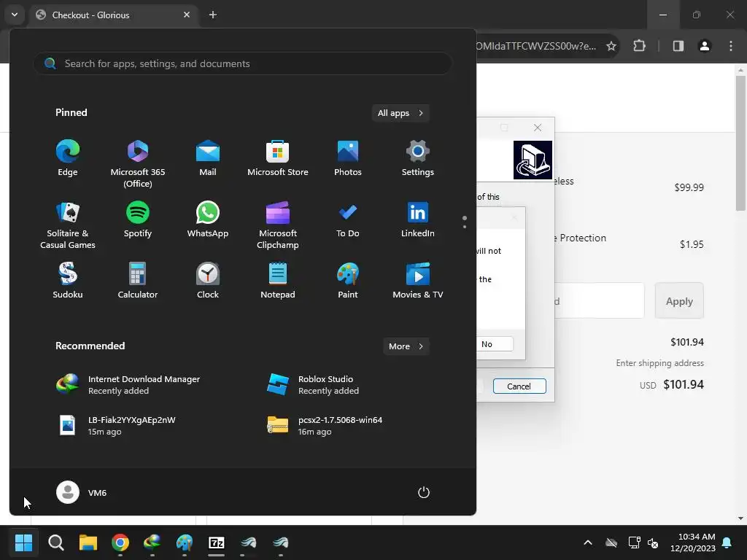The image size is (747, 560).
Task: Switch to Paint in taskbar
Action: click(185, 542)
